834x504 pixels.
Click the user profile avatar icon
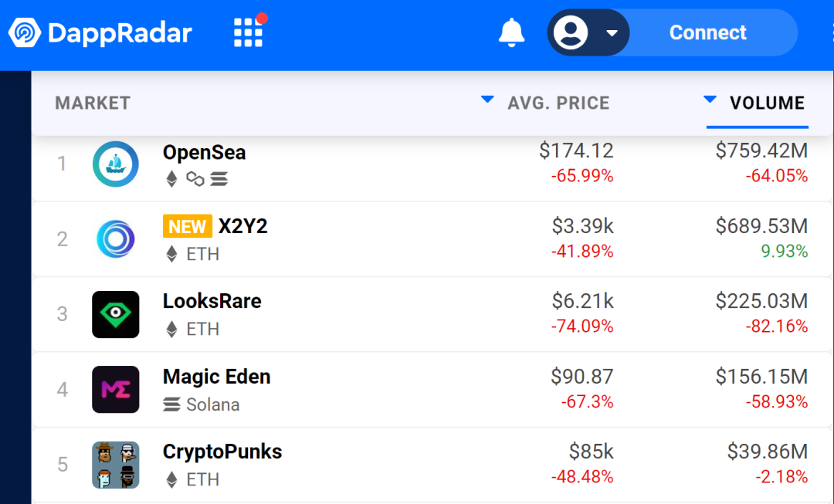point(571,32)
